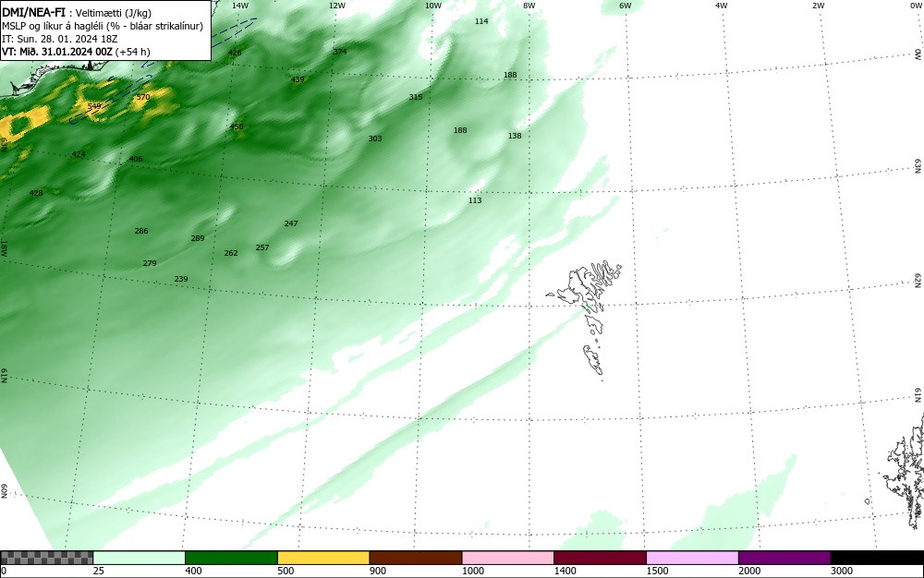Click the map value '289'

pos(198,239)
